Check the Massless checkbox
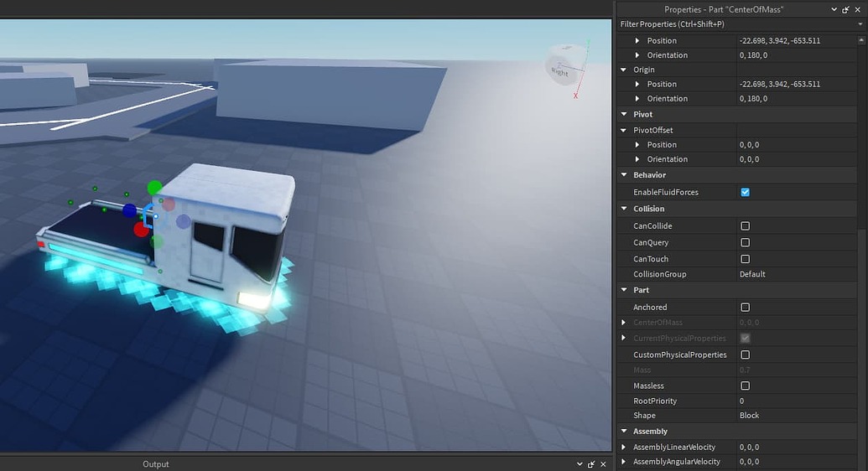 point(745,386)
